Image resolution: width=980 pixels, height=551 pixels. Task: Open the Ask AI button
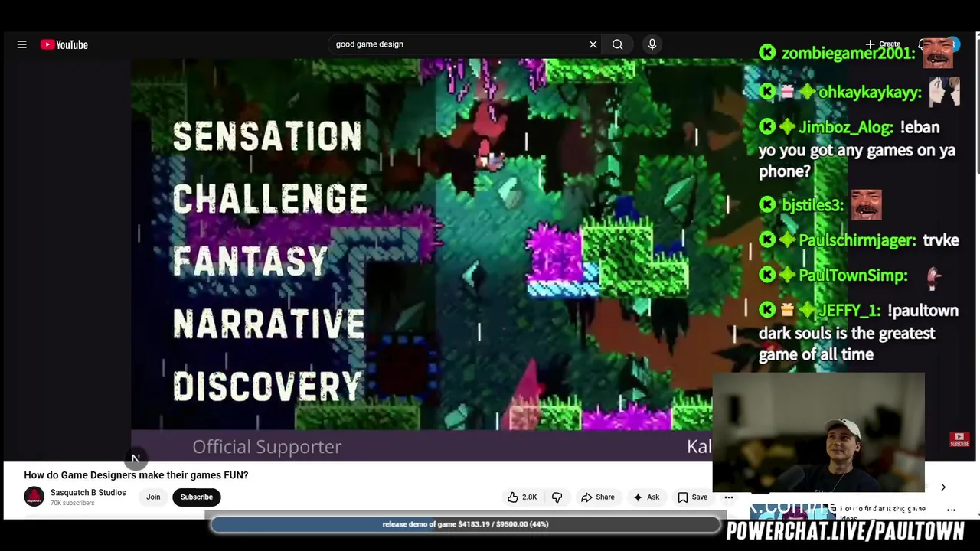tap(645, 497)
